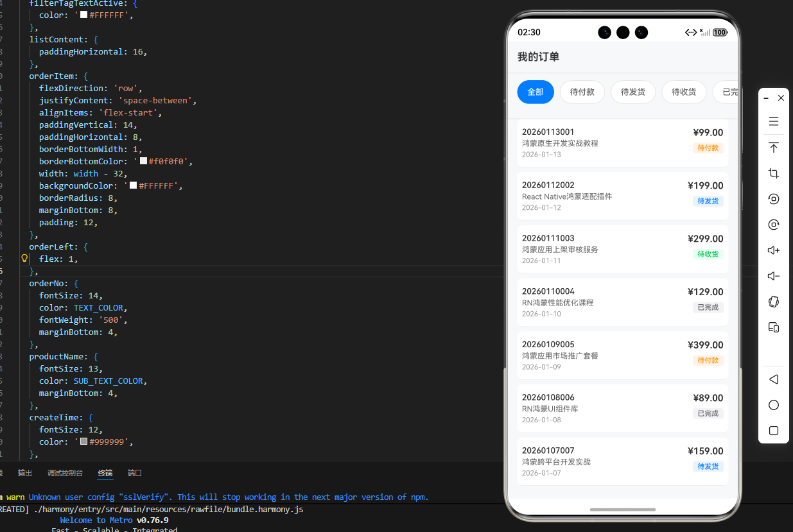Switch to the 端口 panel tab

pos(135,473)
